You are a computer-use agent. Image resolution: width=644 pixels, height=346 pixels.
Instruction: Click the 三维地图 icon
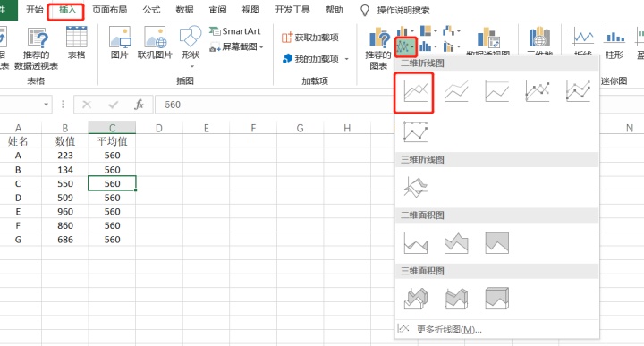tap(539, 40)
